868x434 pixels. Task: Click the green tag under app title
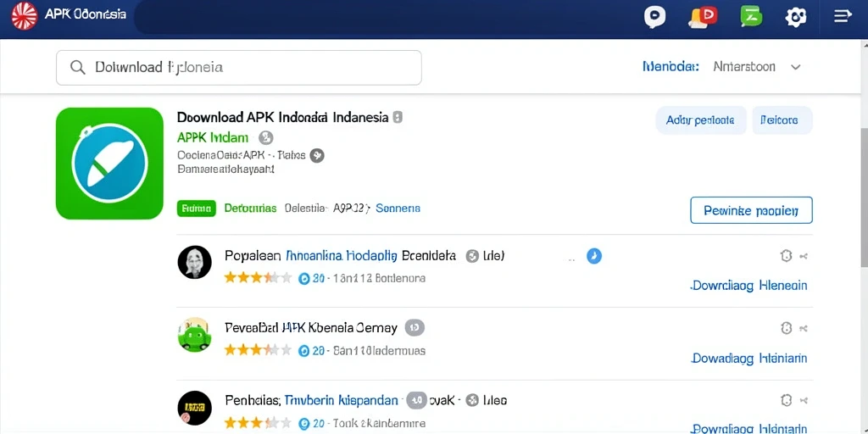tap(197, 209)
